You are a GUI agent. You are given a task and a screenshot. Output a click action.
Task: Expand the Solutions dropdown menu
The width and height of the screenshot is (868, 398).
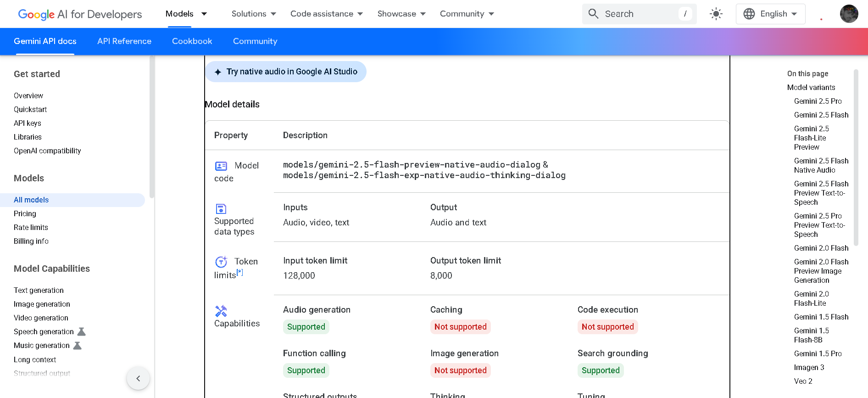click(x=254, y=14)
